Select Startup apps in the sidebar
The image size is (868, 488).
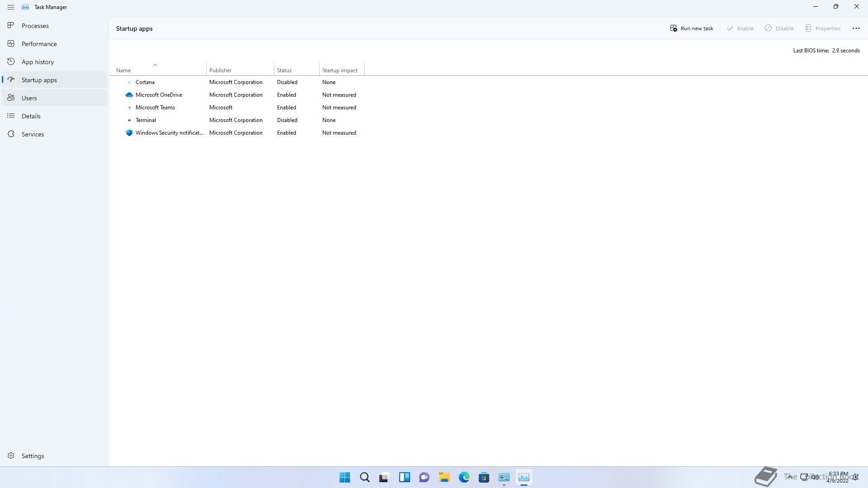click(54, 80)
